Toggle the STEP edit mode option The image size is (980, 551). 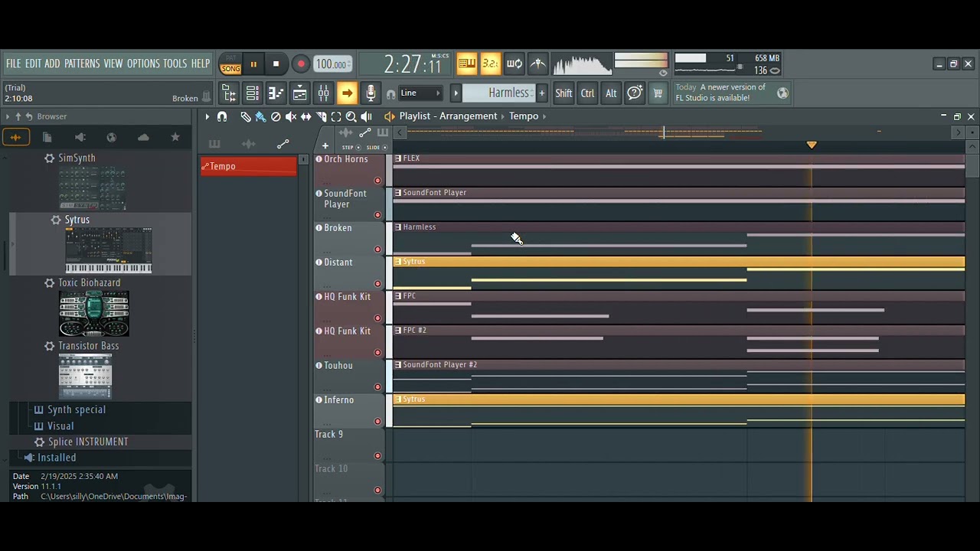(x=351, y=147)
